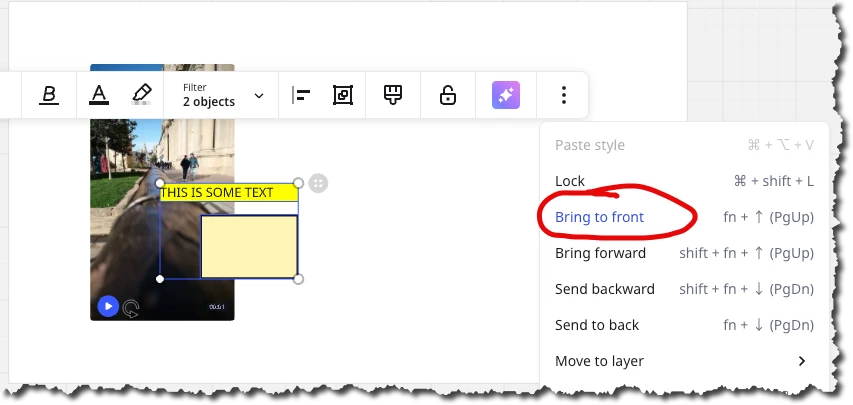Open the highlighter color tool
Viewport: 853px width, 405px height.
tap(142, 95)
